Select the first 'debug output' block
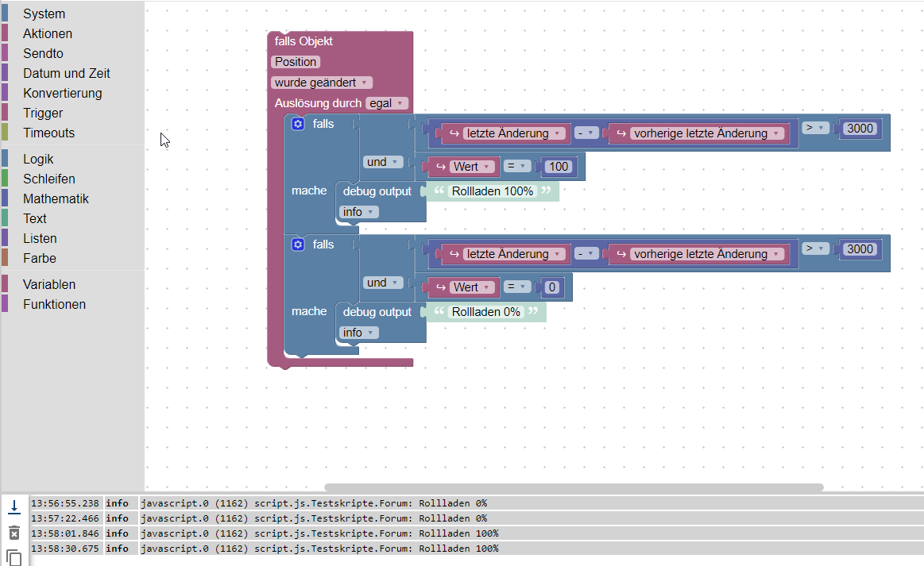Viewport: 924px width, 566px height. coord(377,191)
